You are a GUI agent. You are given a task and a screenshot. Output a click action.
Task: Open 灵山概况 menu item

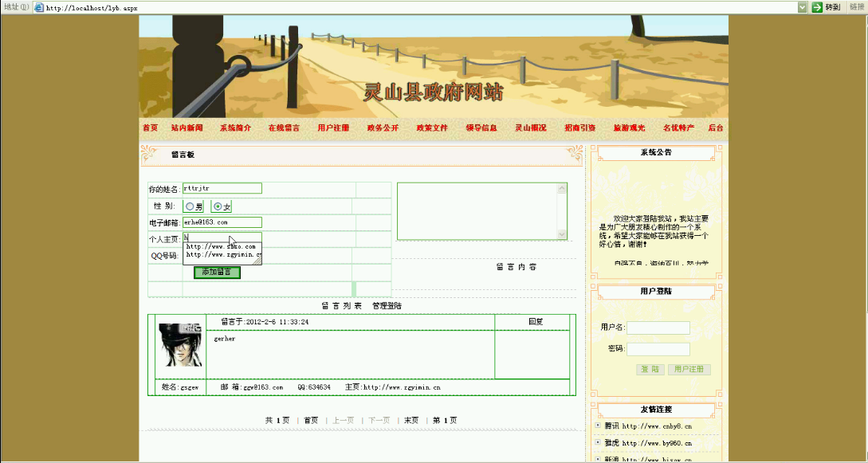click(x=531, y=128)
